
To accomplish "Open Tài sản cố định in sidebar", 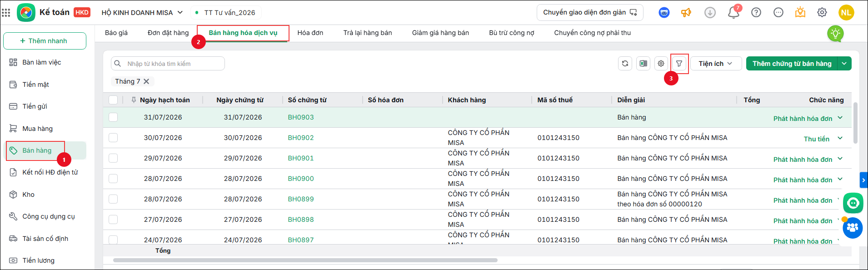I will (x=45, y=239).
